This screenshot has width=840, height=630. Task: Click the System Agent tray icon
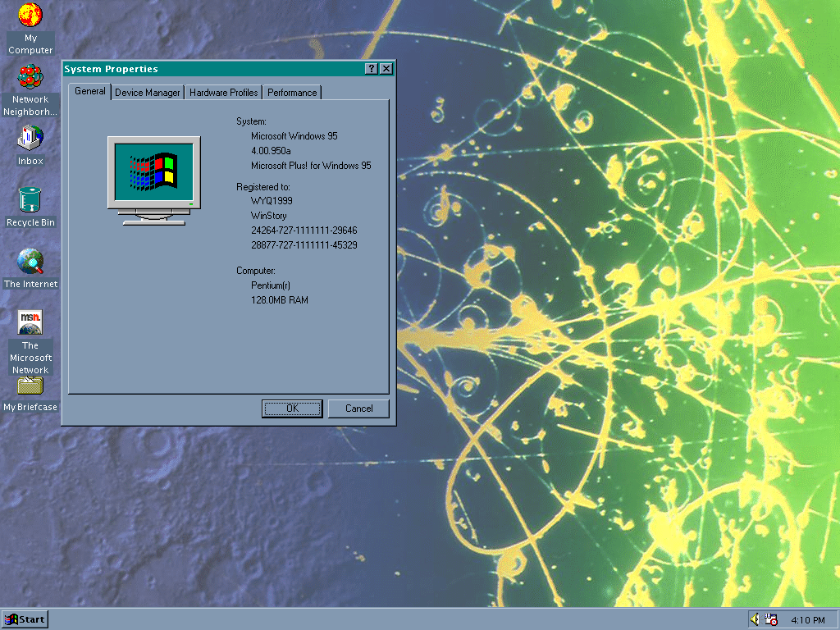(771, 619)
